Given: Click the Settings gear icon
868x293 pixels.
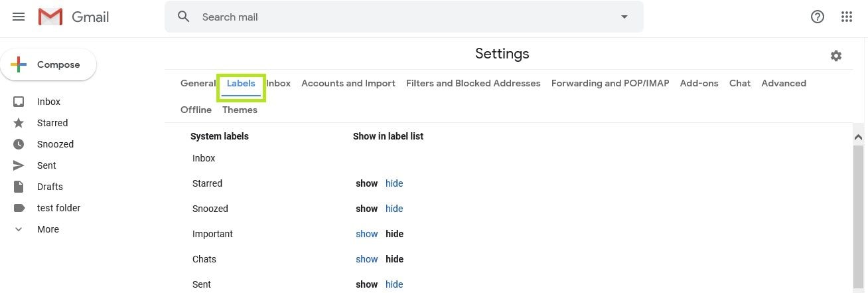Looking at the screenshot, I should click(836, 56).
